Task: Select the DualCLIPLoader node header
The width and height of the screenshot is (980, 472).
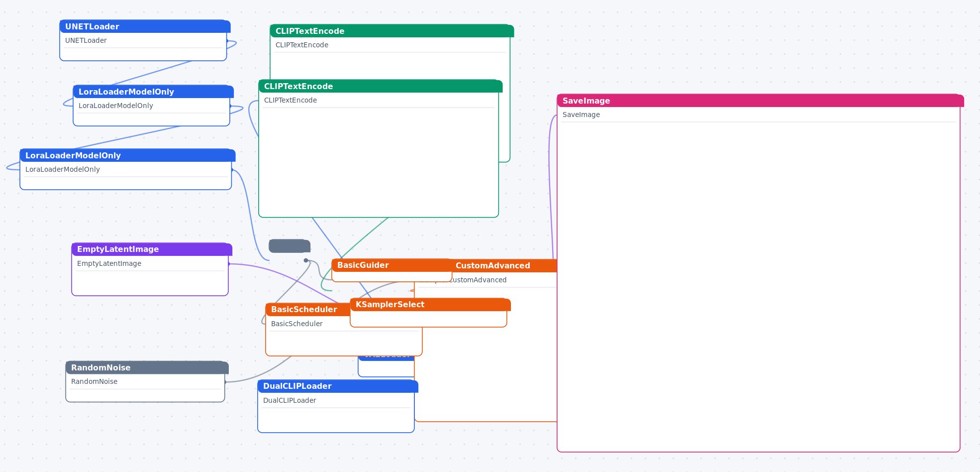Action: pos(338,386)
